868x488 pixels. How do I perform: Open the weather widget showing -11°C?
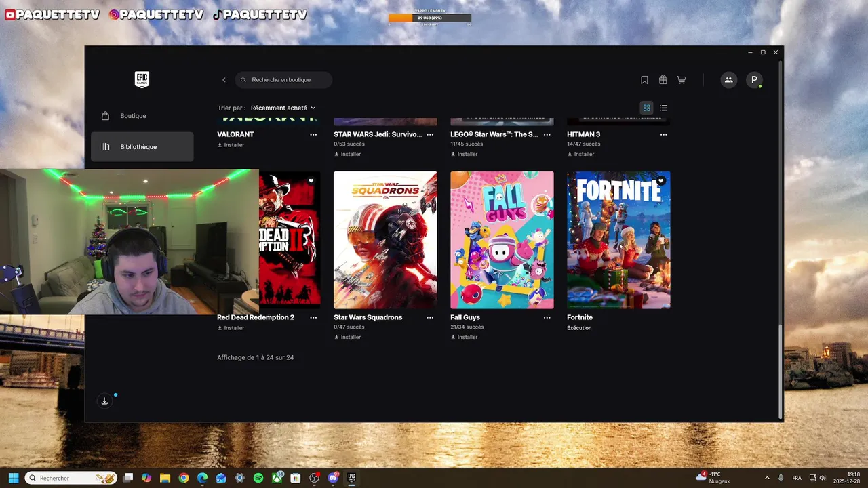point(713,478)
